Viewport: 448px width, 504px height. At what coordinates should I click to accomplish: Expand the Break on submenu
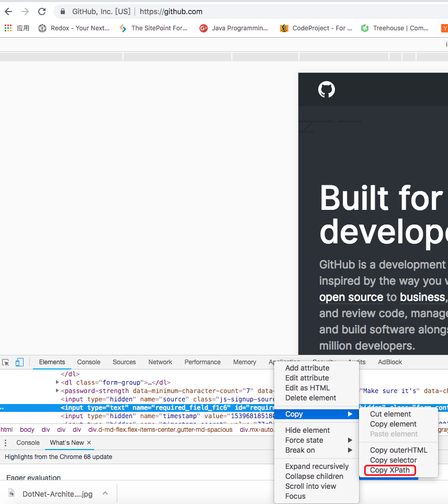(317, 450)
